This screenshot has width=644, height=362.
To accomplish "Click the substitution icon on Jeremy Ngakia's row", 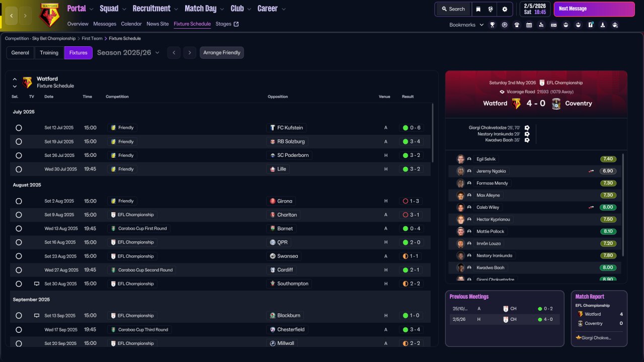I will pos(591,171).
